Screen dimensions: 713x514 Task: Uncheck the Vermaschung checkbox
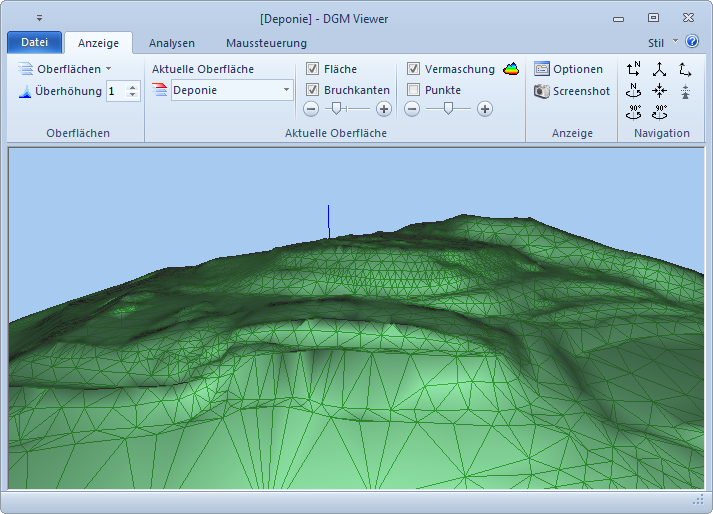click(x=414, y=69)
